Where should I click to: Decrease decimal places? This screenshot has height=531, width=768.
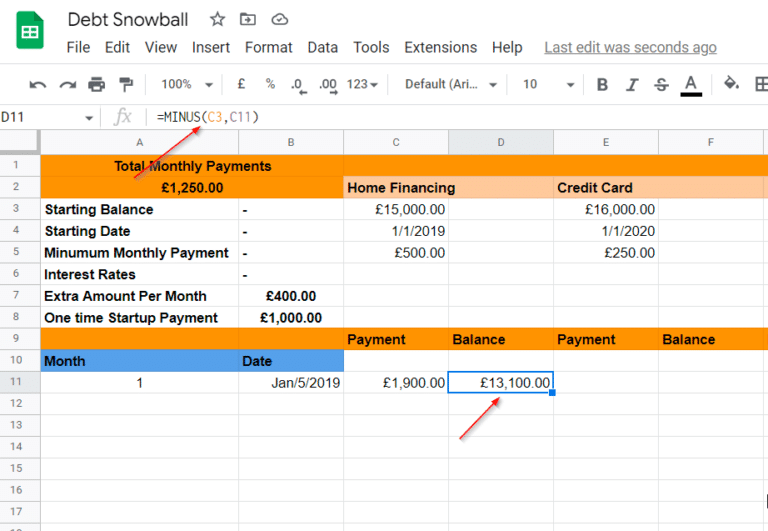(298, 85)
